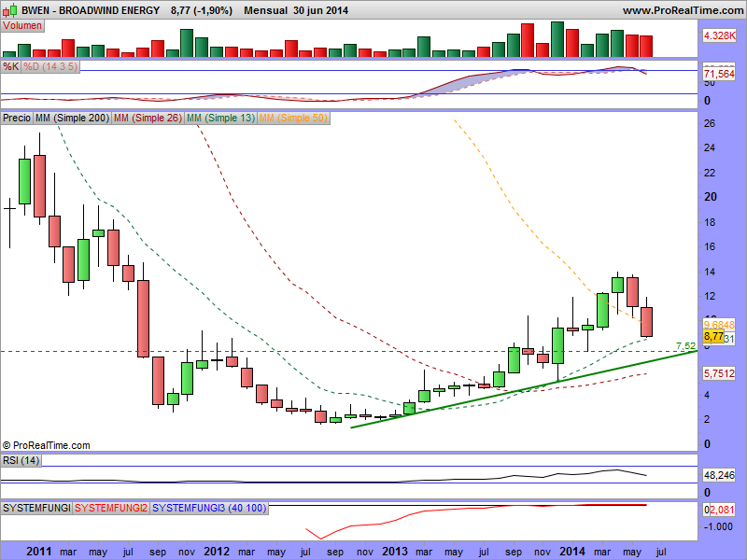This screenshot has width=747, height=560.
Task: Click the 2011 year on time axis
Action: click(x=38, y=552)
